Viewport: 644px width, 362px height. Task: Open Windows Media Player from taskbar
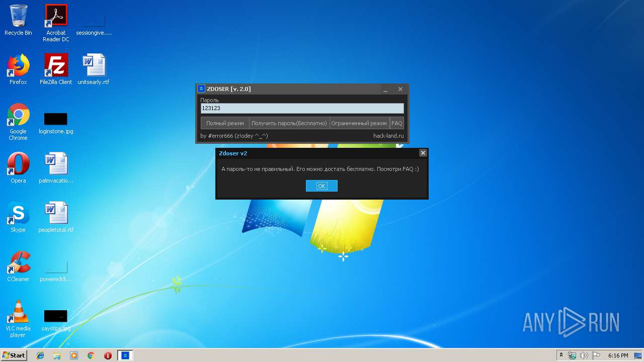(74, 355)
